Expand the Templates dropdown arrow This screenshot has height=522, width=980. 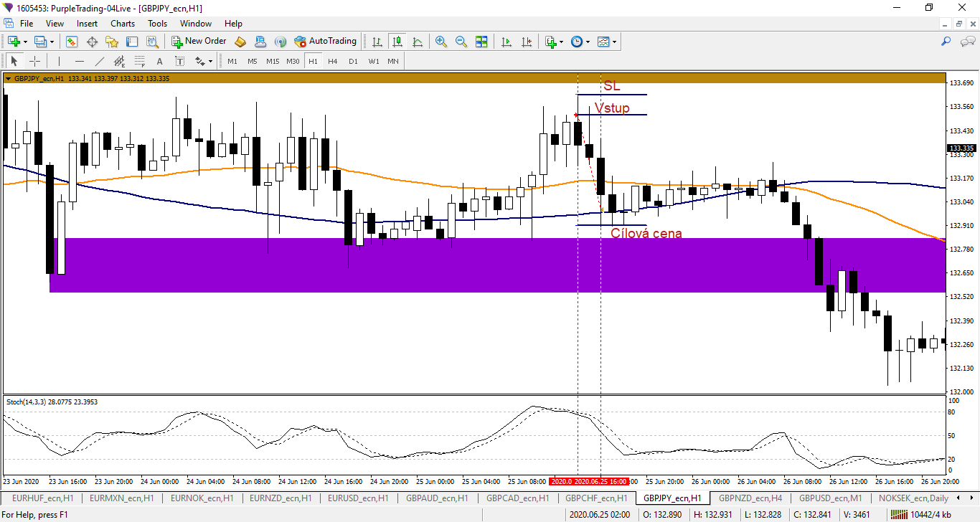(x=615, y=42)
